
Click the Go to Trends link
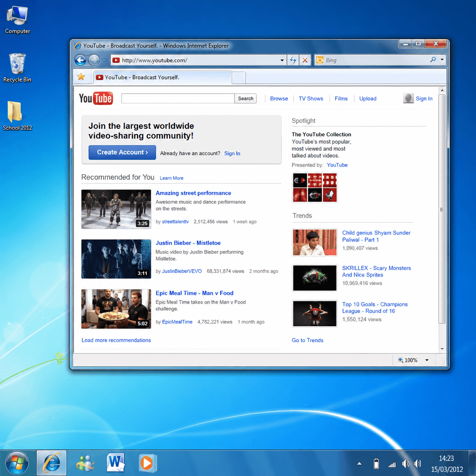coord(307,340)
